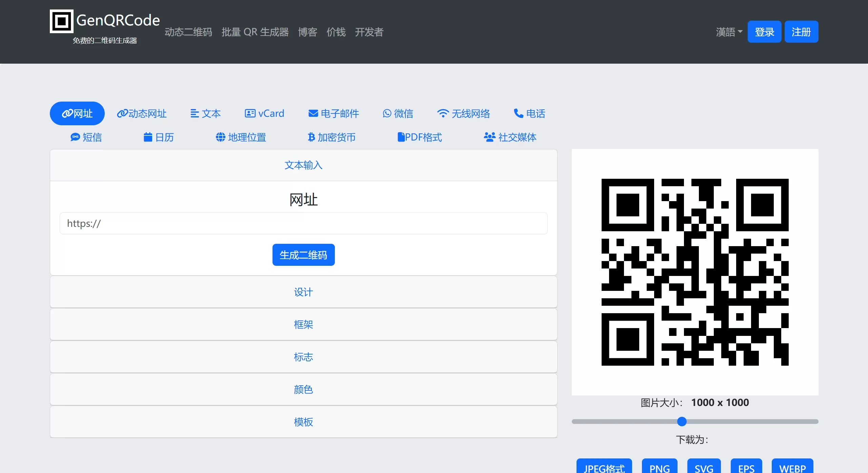This screenshot has height=473, width=868.
Task: Go to 博客 page in navigation
Action: point(307,32)
